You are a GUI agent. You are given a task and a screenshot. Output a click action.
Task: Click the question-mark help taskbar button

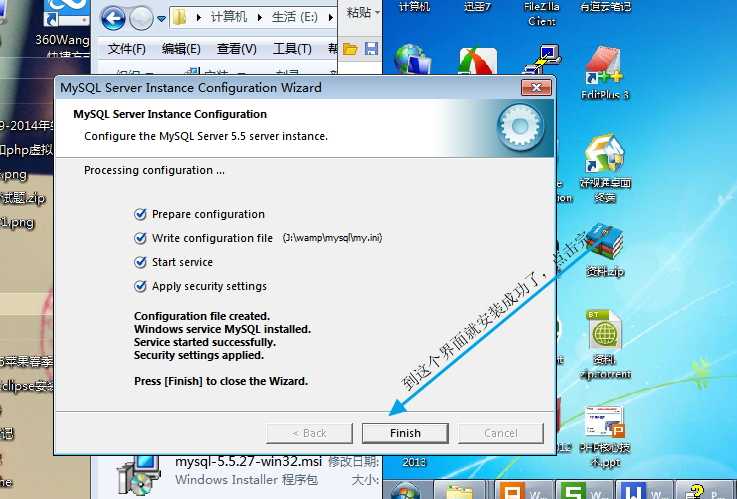pyautogui.click(x=706, y=490)
